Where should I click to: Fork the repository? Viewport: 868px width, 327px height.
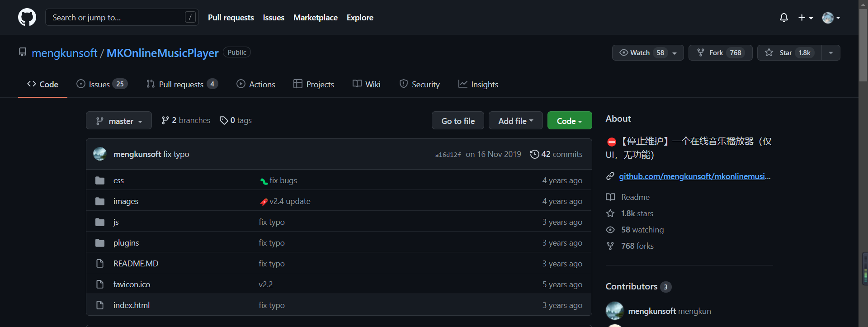coord(720,52)
